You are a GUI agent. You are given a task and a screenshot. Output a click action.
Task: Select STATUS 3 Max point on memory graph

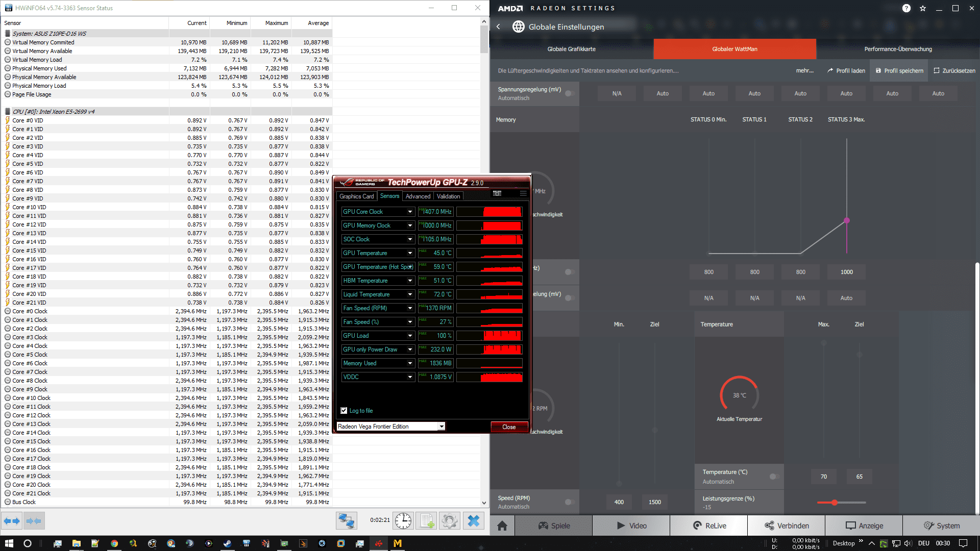tap(847, 221)
